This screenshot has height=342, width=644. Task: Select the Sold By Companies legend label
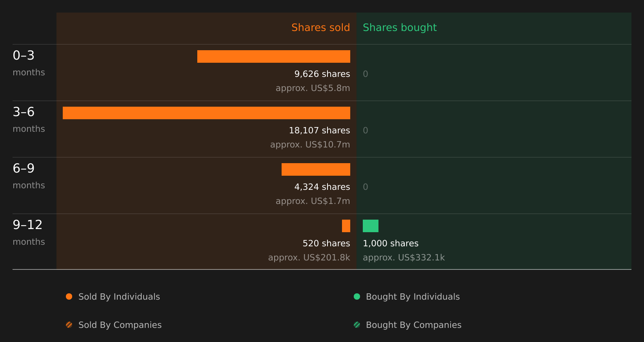click(x=120, y=325)
